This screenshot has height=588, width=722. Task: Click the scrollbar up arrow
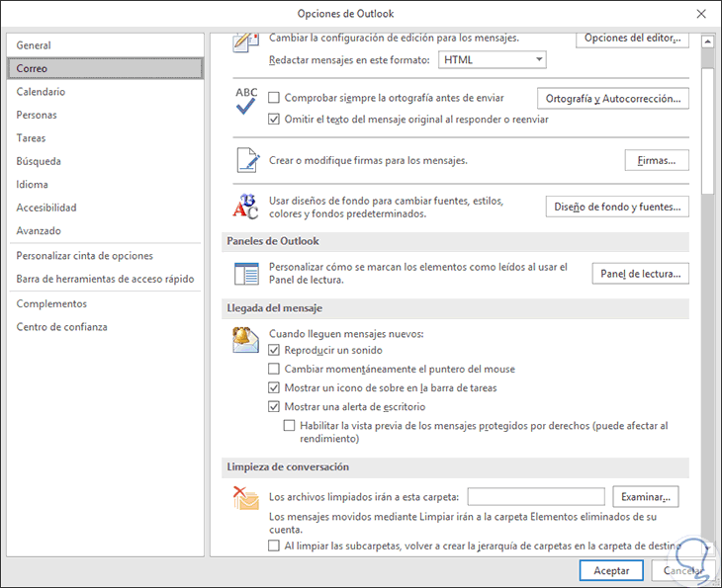pyautogui.click(x=707, y=42)
